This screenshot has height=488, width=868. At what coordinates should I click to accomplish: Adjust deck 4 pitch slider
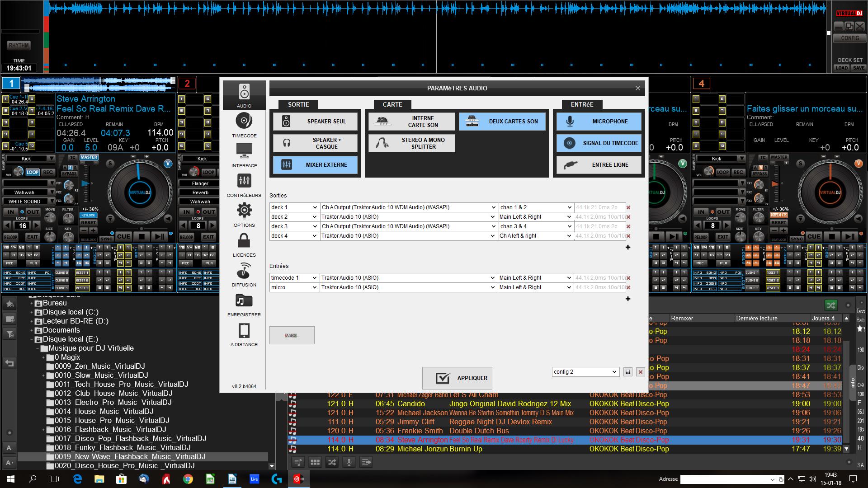click(776, 183)
